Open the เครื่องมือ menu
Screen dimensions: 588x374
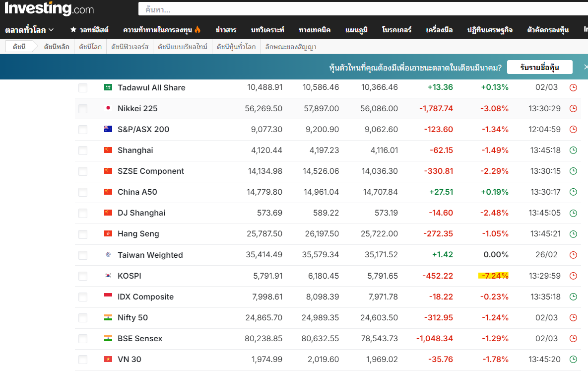[439, 30]
